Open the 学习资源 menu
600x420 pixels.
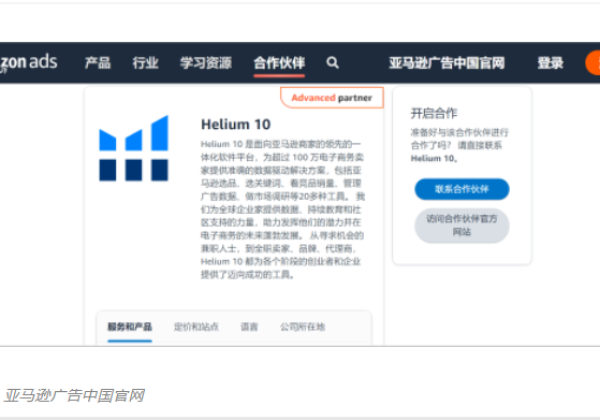click(x=206, y=63)
